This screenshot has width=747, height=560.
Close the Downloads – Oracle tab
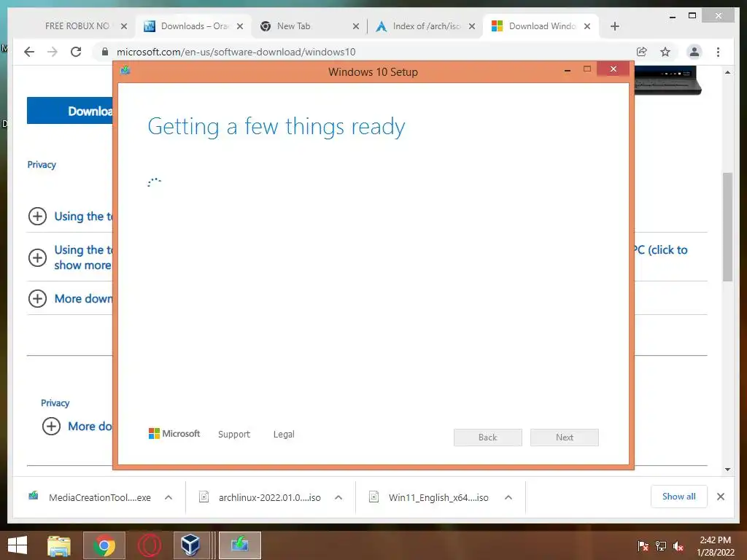coord(240,26)
